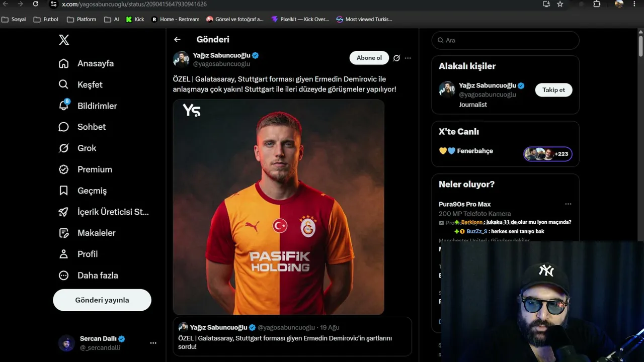
Task: Click the address bar URL
Action: point(134,4)
